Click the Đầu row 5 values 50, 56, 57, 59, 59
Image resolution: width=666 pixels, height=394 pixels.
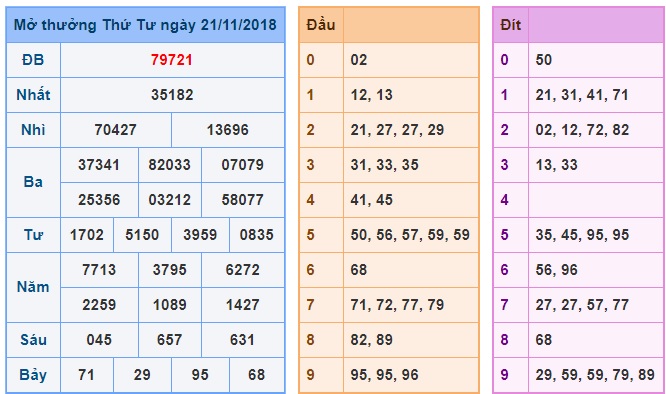pyautogui.click(x=410, y=235)
